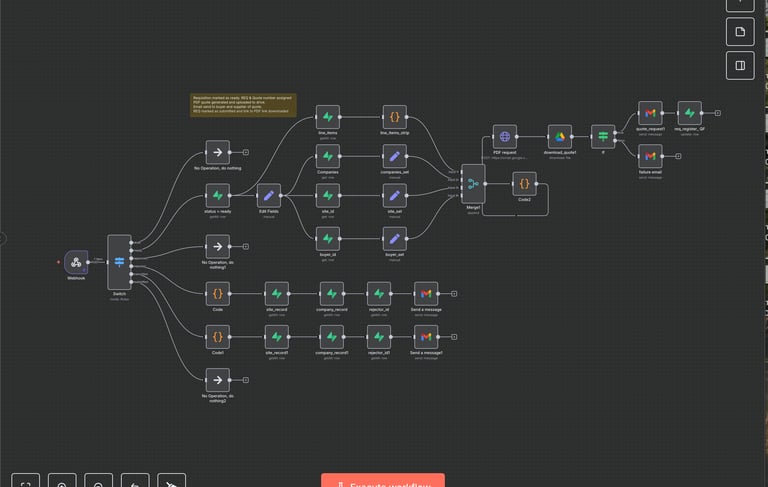The image size is (768, 487).
Task: Open the status = ready Supabase node
Action: pos(217,195)
